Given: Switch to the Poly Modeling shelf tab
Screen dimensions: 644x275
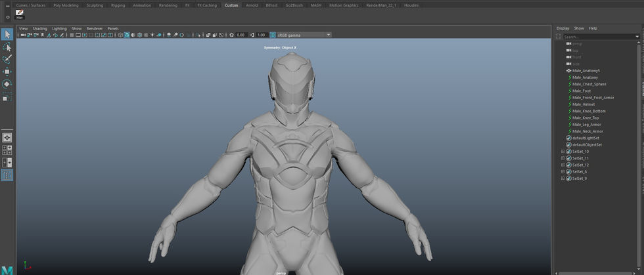Looking at the screenshot, I should [66, 5].
